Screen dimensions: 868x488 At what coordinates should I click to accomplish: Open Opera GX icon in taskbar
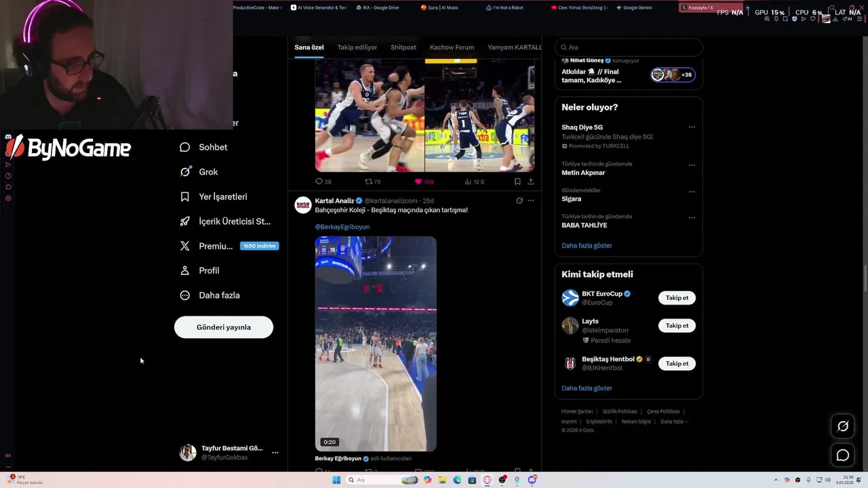(x=487, y=480)
